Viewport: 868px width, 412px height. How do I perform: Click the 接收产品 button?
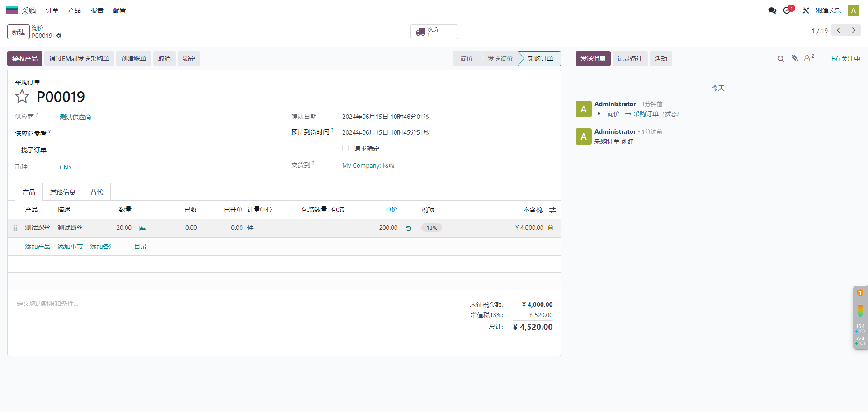pos(25,59)
